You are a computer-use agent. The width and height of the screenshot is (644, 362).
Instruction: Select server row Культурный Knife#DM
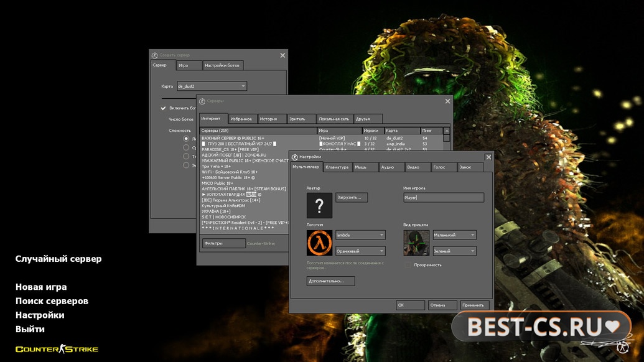[x=245, y=206]
